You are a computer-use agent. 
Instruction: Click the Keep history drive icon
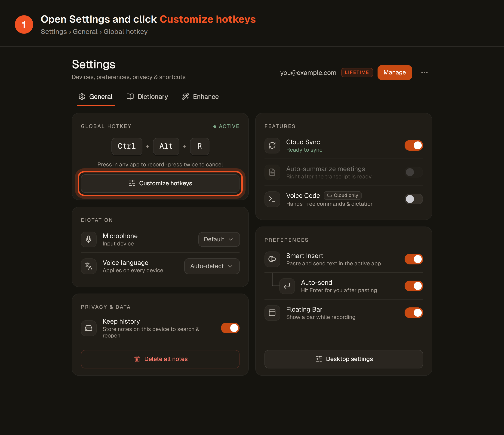tap(89, 328)
